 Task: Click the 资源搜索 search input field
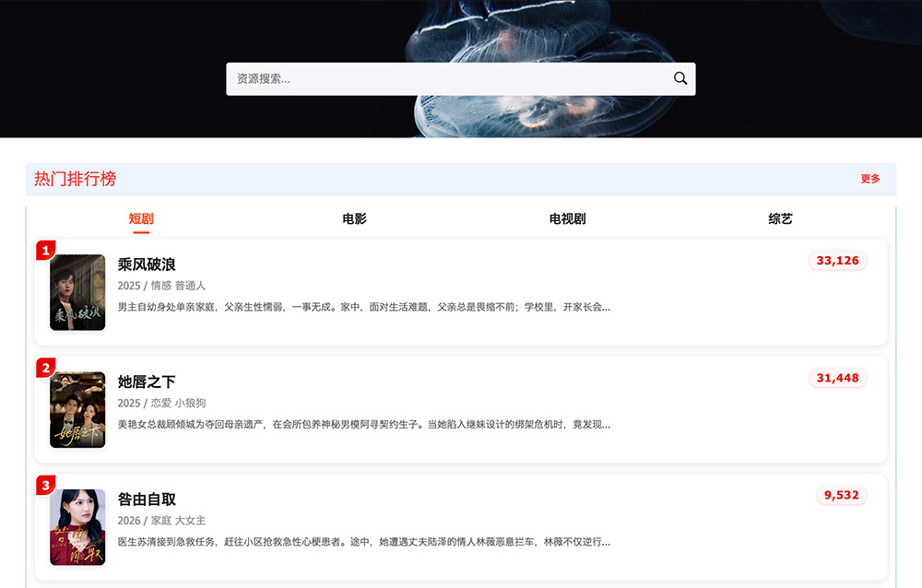pos(415,78)
